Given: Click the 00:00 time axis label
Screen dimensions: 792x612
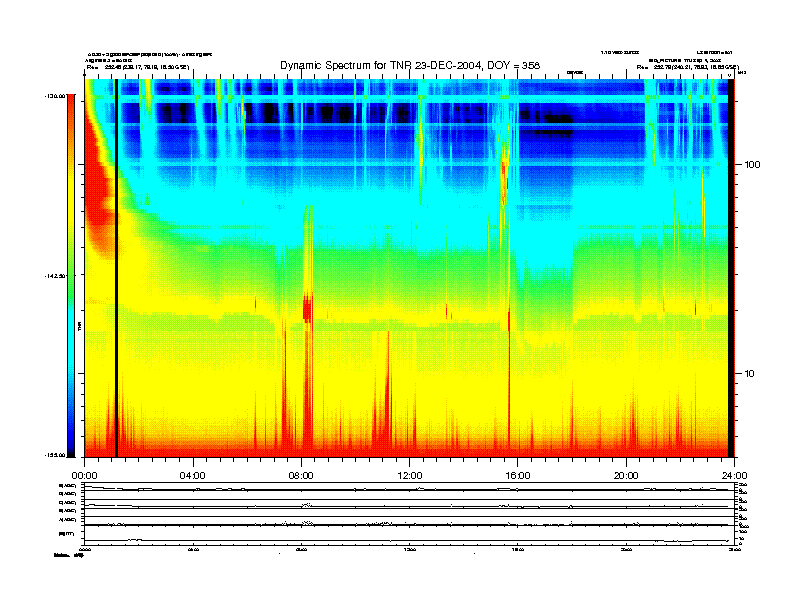Looking at the screenshot, I should point(85,476).
